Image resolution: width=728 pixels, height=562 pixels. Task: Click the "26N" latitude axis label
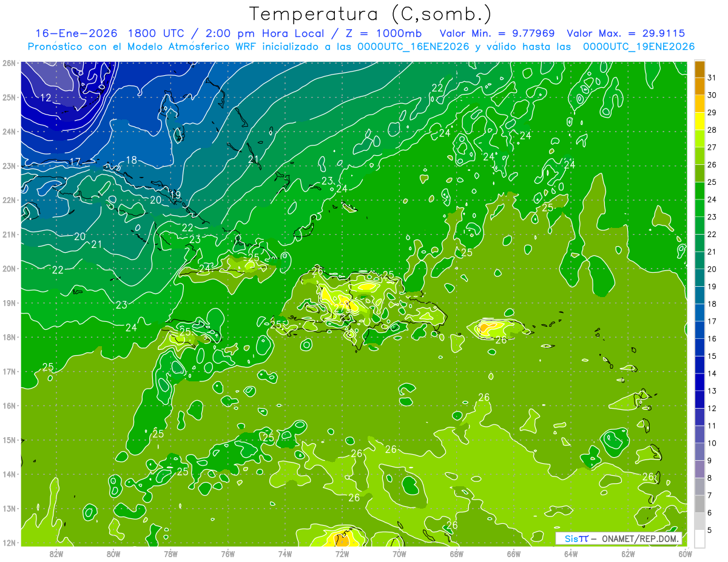[9, 62]
